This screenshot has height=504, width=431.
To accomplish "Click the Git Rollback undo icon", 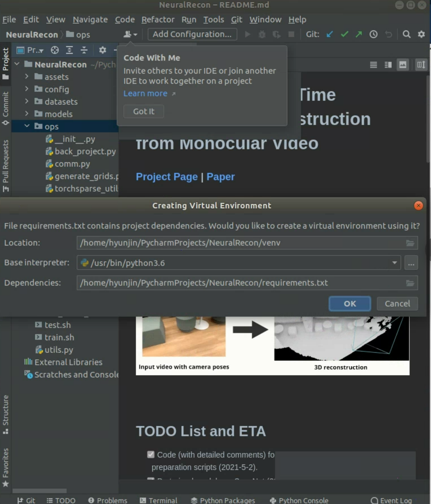I will pyautogui.click(x=389, y=34).
